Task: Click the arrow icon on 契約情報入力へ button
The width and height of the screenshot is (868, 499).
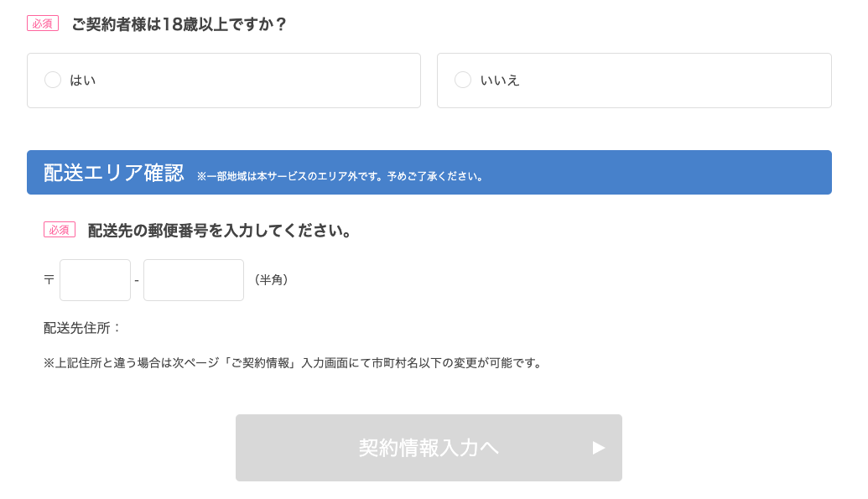Action: (599, 448)
